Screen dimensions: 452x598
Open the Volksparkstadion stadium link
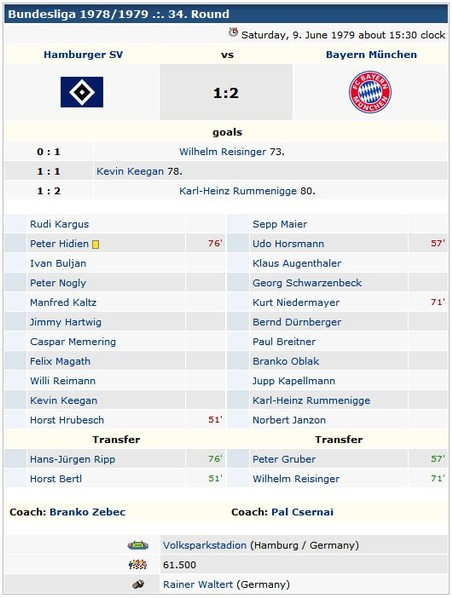click(x=204, y=545)
